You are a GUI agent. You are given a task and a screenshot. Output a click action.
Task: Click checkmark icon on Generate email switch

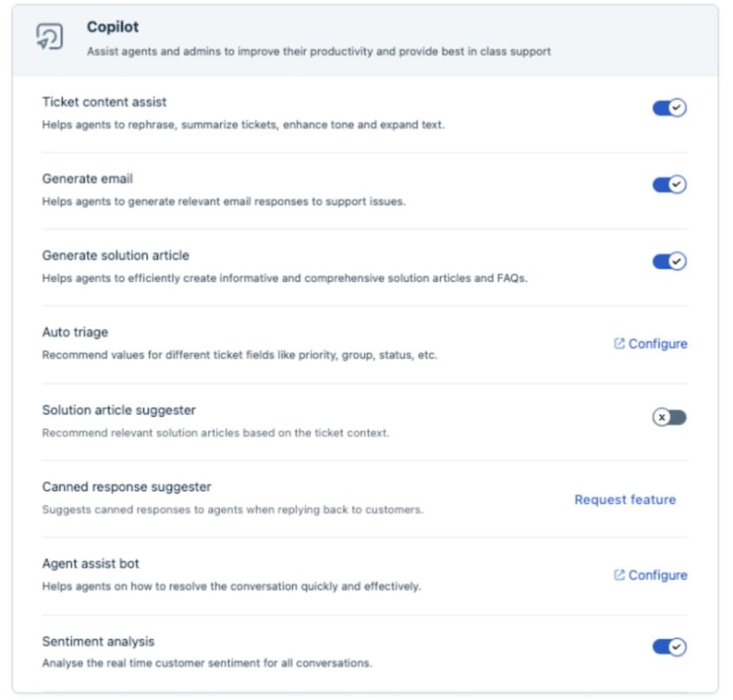tap(676, 184)
